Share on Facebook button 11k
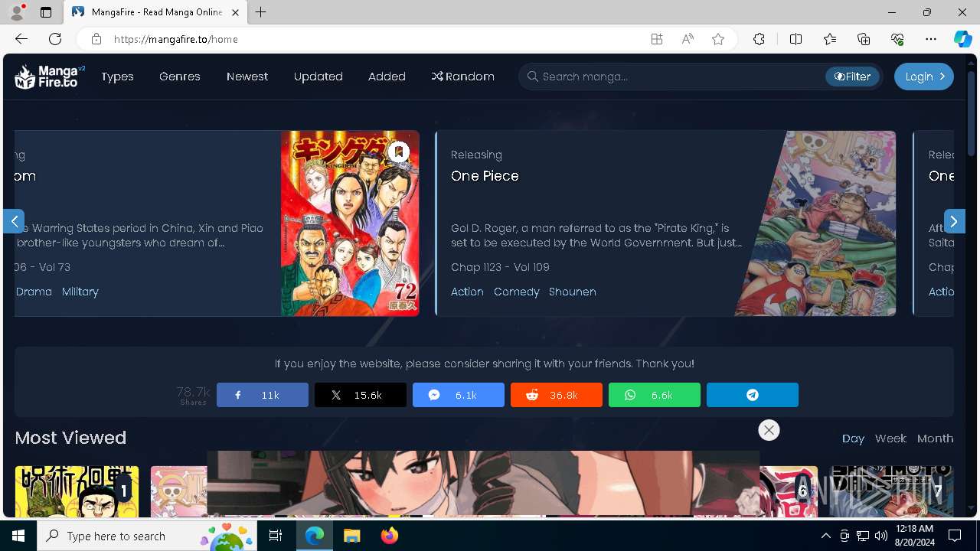Image resolution: width=980 pixels, height=551 pixels. [263, 395]
